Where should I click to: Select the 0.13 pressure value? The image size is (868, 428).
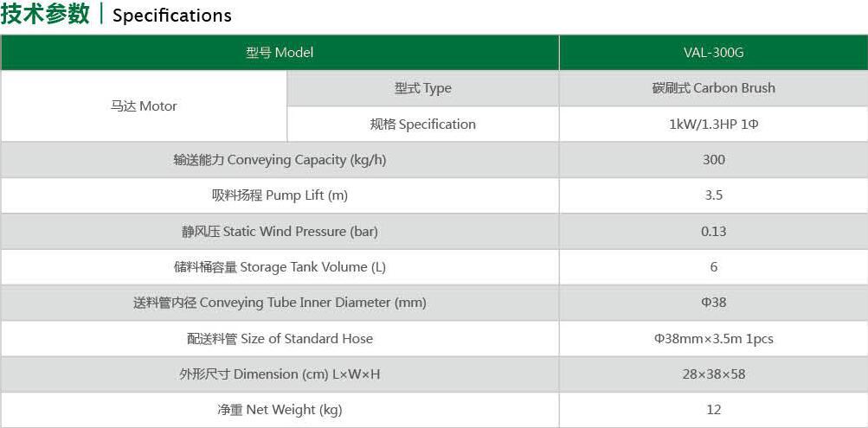(x=714, y=231)
